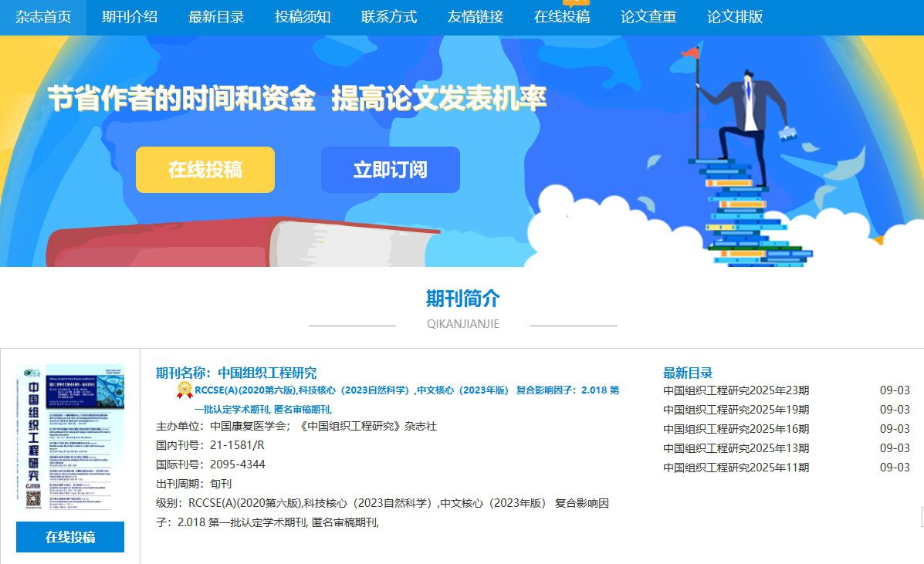Open 友情链接 menu item
924x564 pixels.
(476, 17)
